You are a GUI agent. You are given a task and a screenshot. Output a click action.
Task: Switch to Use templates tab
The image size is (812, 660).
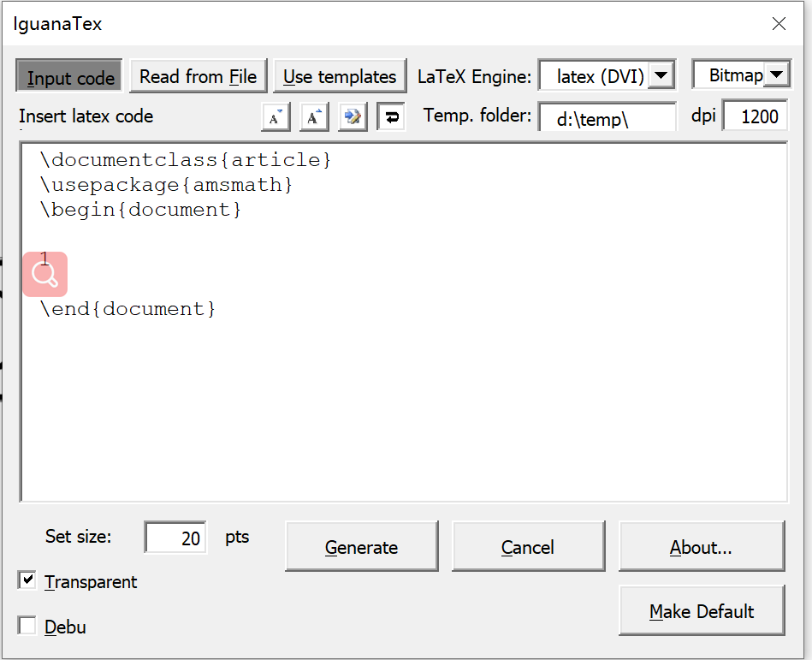(x=340, y=76)
